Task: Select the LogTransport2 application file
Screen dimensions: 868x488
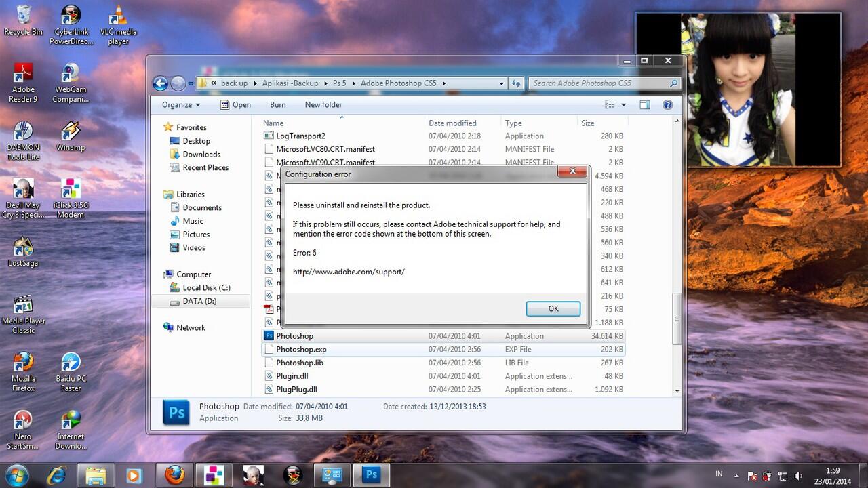Action: pyautogui.click(x=443, y=136)
